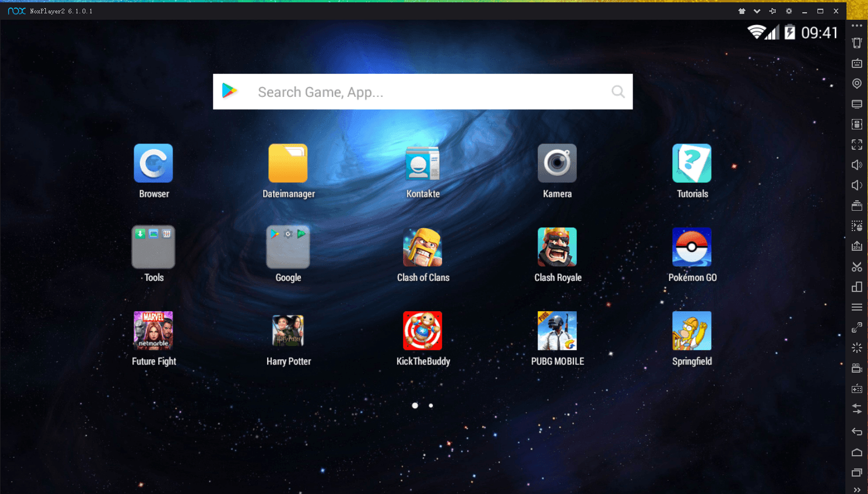Open the virtual location tool

(857, 84)
